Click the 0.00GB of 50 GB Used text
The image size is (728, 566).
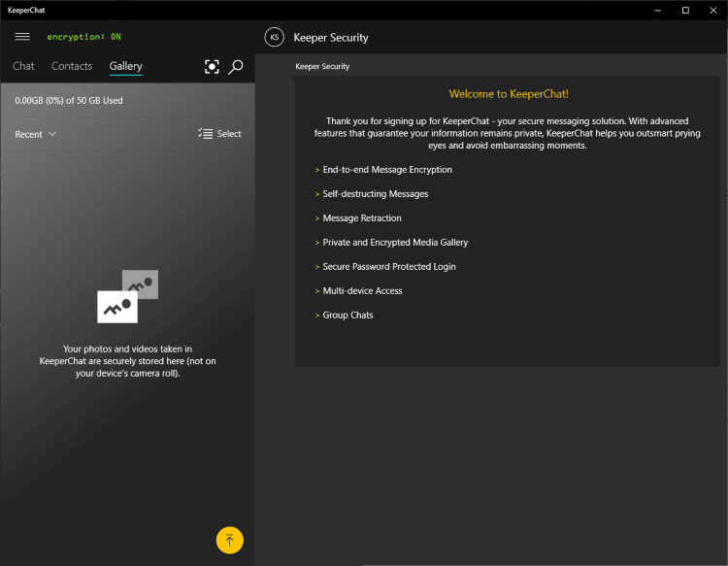click(69, 100)
